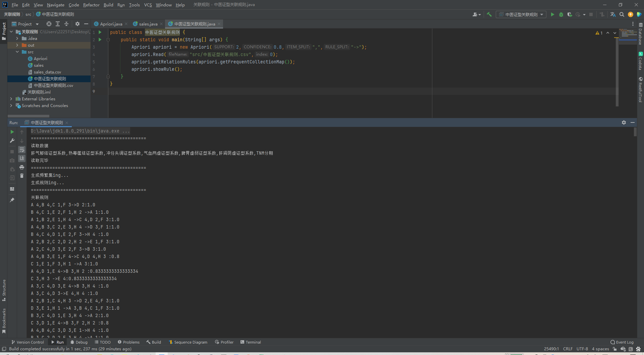Screen dimensions: 644x355
Task: Rerun program using Run panel play icon
Action: pyautogui.click(x=12, y=132)
